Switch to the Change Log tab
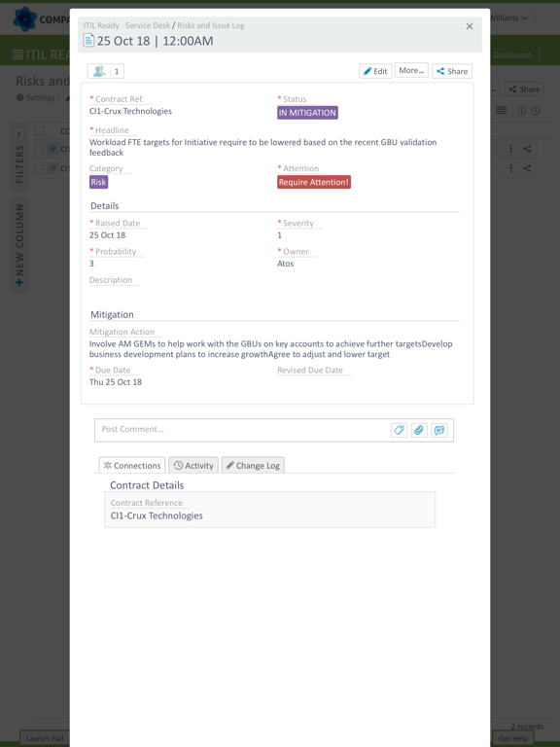 click(x=253, y=466)
